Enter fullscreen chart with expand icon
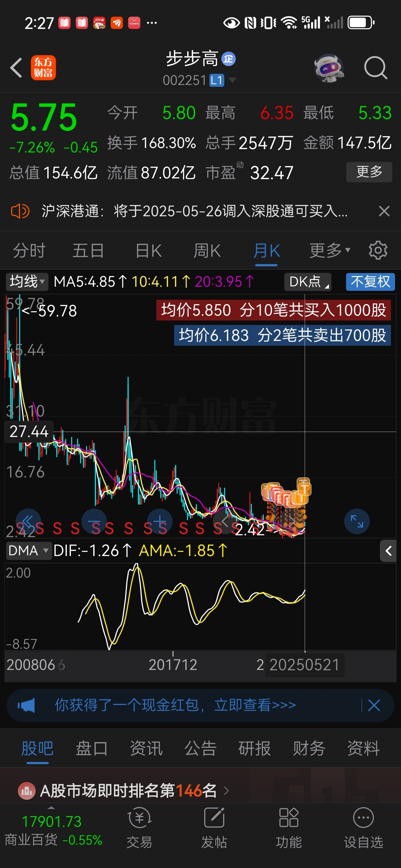Screen dimensions: 401x868 357,521
